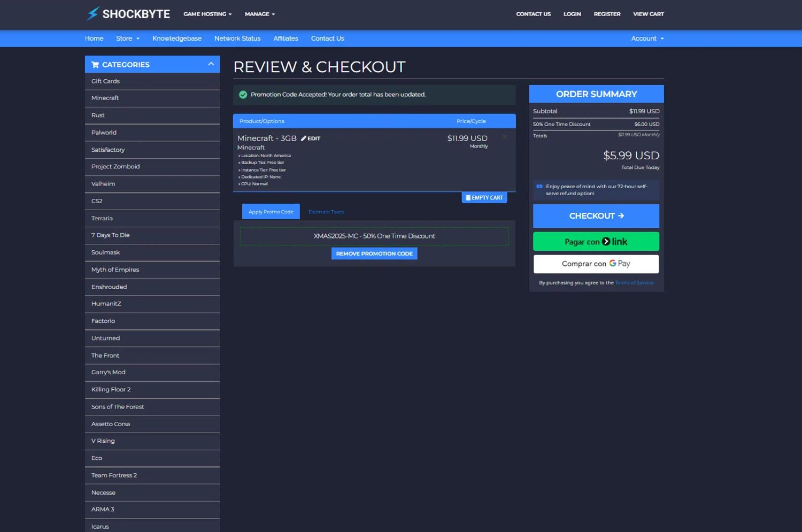The height and width of the screenshot is (532, 802).
Task: Select the Enshrouded category
Action: pos(152,287)
